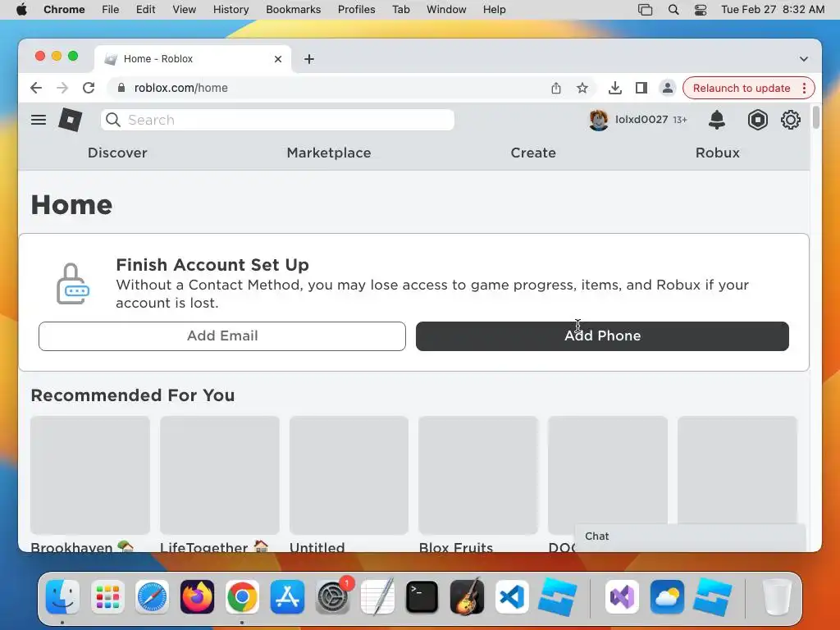
Task: Click the share page icon in address bar
Action: coord(556,88)
